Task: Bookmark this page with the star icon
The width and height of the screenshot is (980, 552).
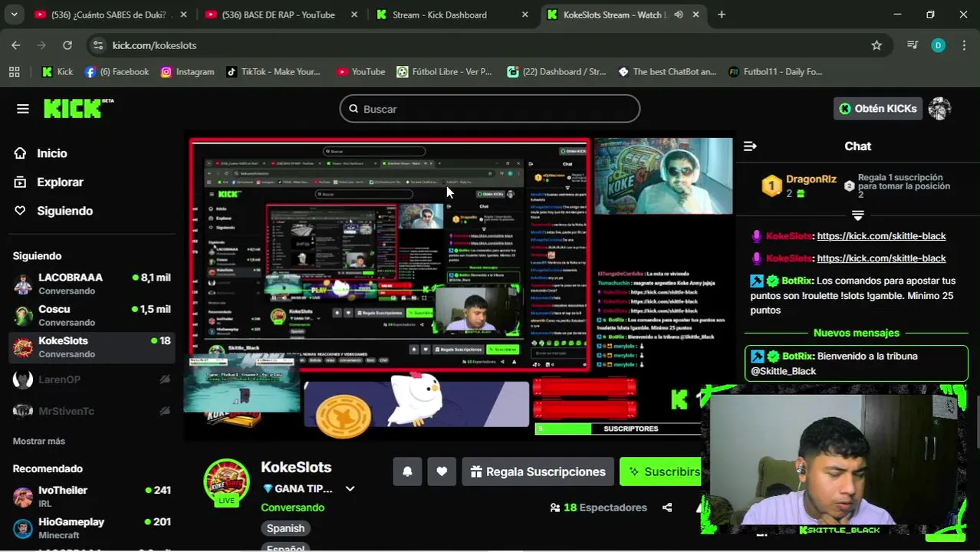Action: pyautogui.click(x=876, y=45)
